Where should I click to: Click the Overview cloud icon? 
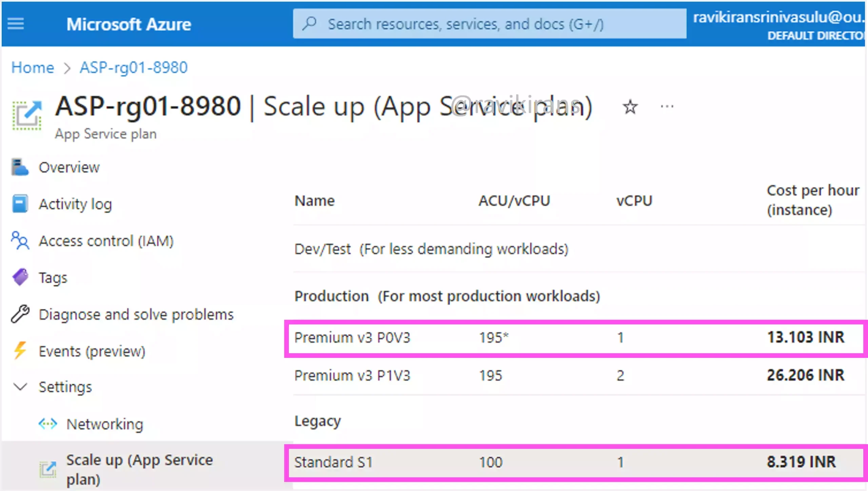pyautogui.click(x=20, y=167)
